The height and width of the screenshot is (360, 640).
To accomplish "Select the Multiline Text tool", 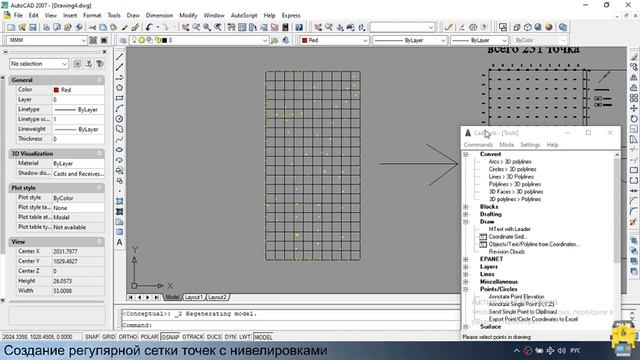I will coord(119,242).
